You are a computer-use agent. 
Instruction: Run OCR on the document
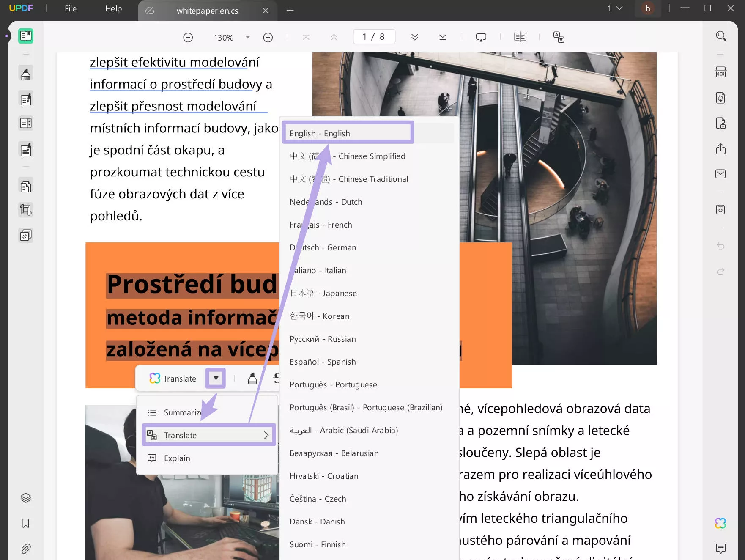point(721,72)
